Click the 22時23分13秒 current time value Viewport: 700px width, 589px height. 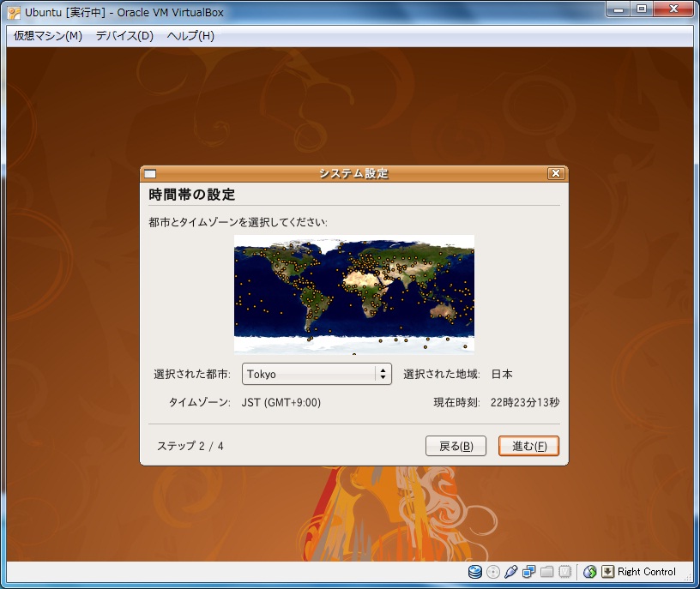(524, 402)
